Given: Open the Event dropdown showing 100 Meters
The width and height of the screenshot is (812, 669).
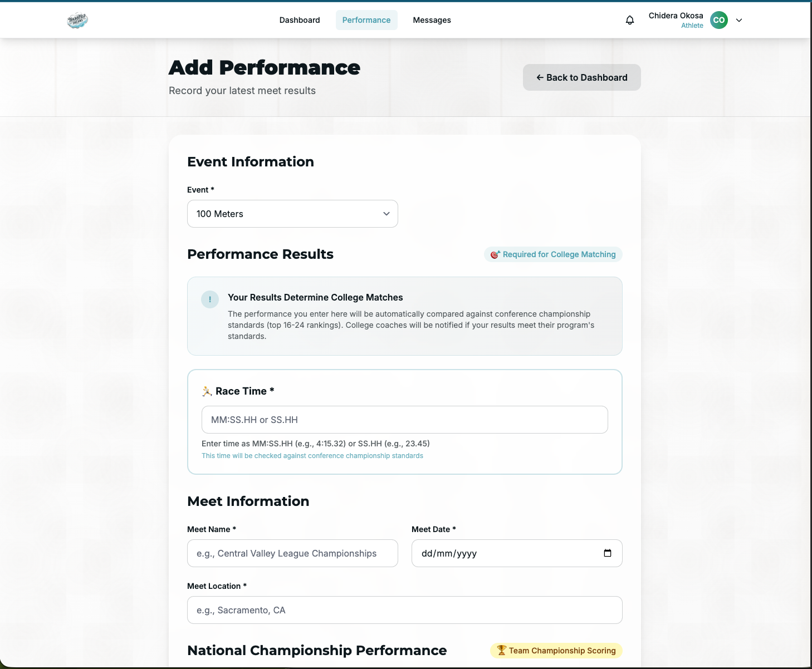Looking at the screenshot, I should [x=292, y=214].
